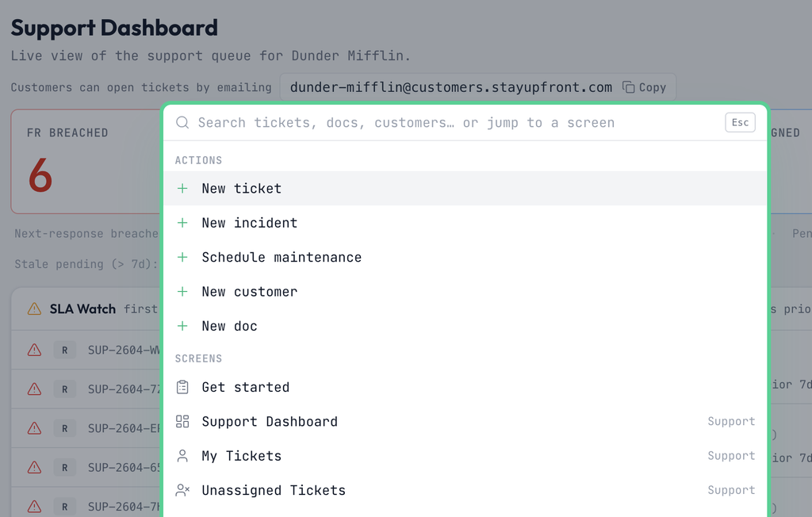Click the grid icon for Support Dashboard
The image size is (812, 517).
click(x=182, y=421)
